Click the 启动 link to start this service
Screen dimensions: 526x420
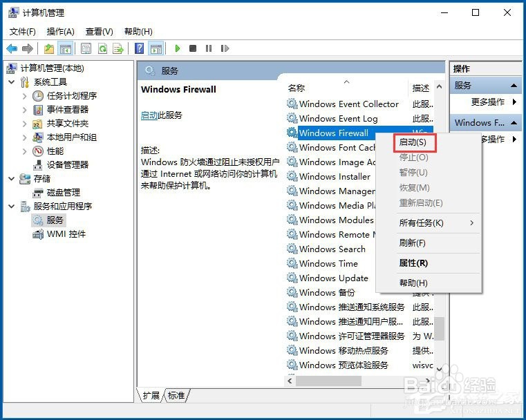(x=149, y=115)
